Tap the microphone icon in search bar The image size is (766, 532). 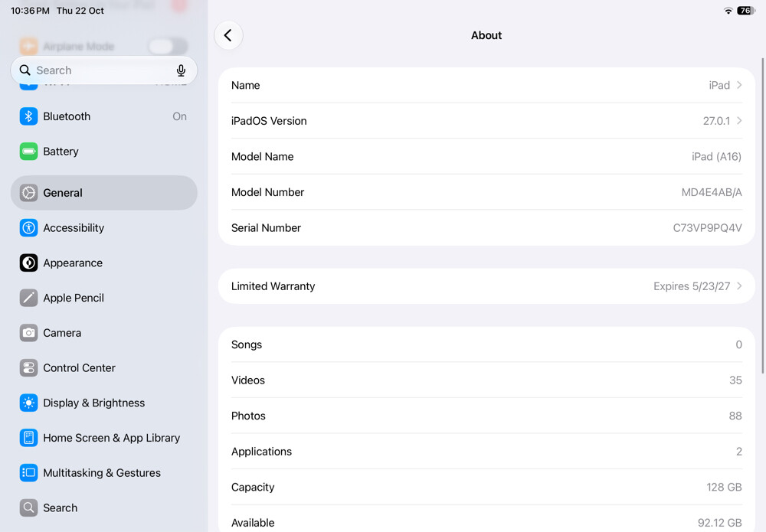[x=181, y=70]
